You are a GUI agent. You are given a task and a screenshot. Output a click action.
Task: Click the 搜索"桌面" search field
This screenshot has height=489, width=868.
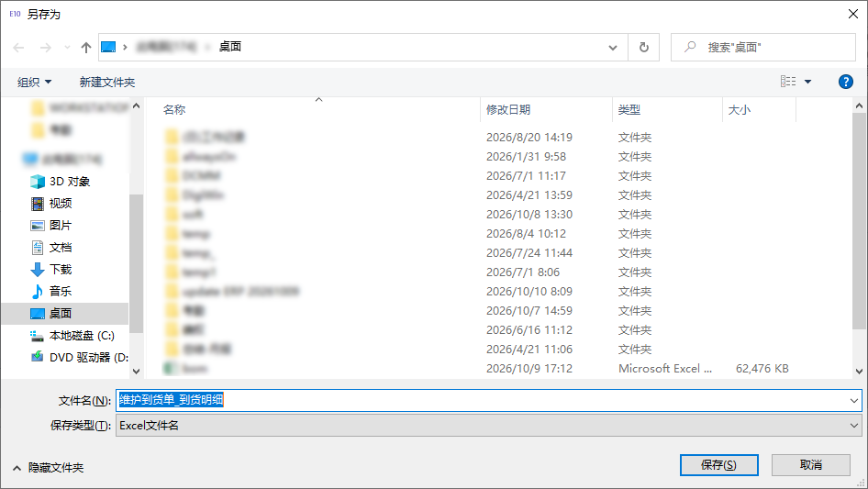point(763,48)
